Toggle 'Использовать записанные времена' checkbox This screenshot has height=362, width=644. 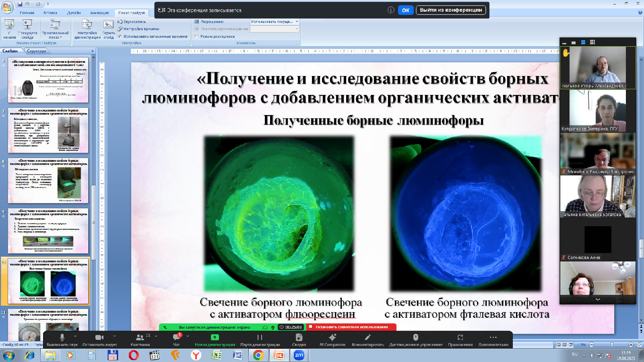pyautogui.click(x=120, y=36)
